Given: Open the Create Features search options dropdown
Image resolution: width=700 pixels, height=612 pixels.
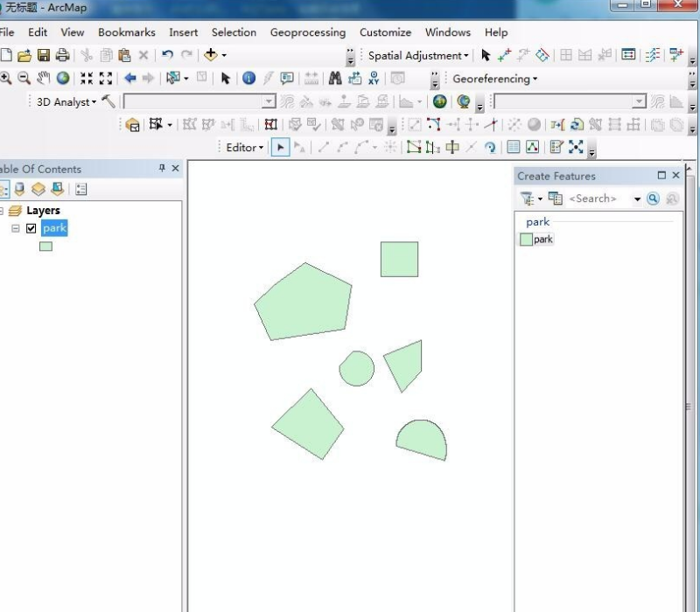Looking at the screenshot, I should [x=637, y=199].
